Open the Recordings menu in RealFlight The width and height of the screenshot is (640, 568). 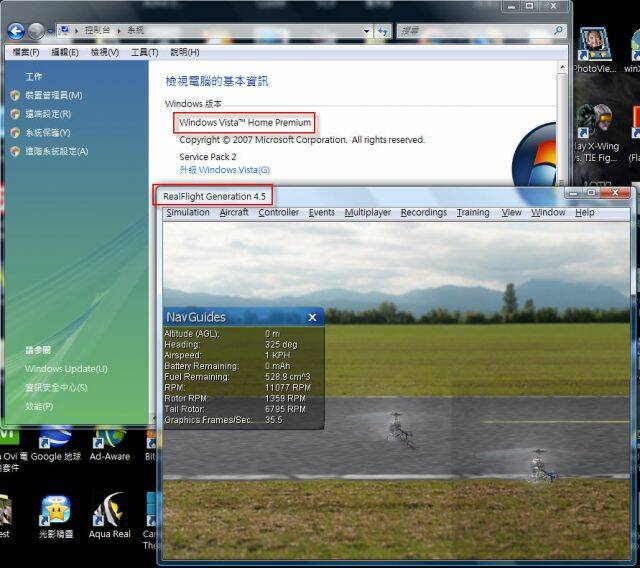tap(424, 213)
